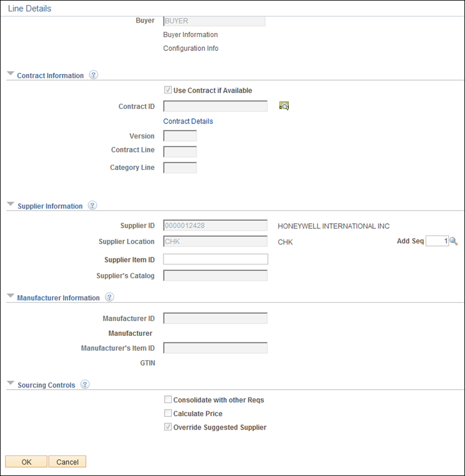The width and height of the screenshot is (465, 476).
Task: Click the Add Seq number field
Action: click(x=437, y=241)
